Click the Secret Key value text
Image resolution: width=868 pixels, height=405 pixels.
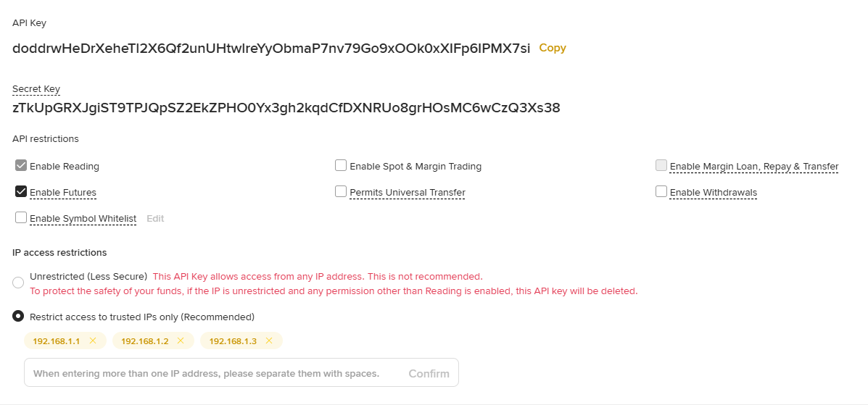286,108
